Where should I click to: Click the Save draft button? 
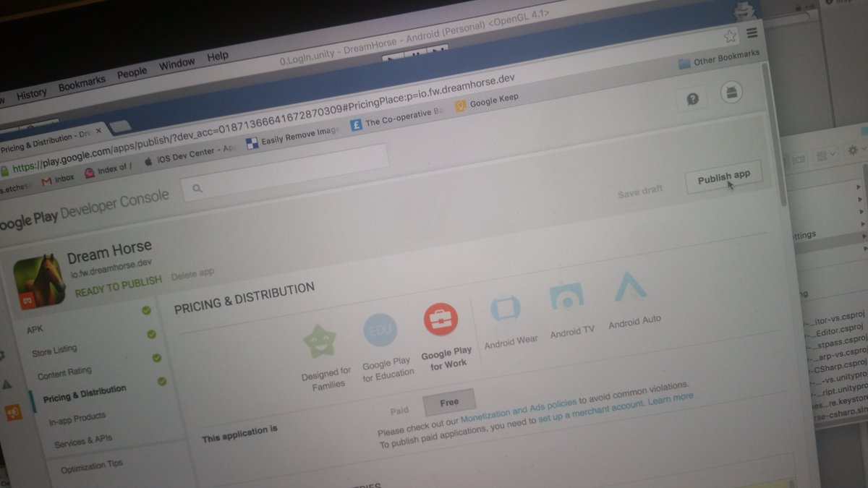pyautogui.click(x=640, y=192)
